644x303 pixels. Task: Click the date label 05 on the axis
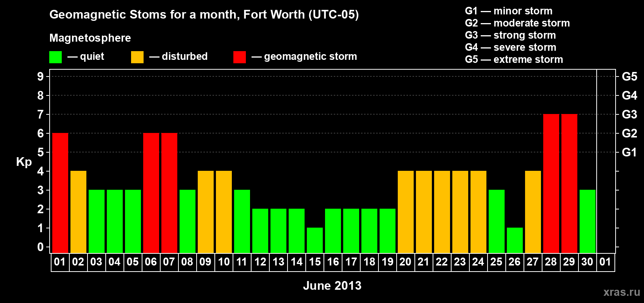(x=133, y=262)
